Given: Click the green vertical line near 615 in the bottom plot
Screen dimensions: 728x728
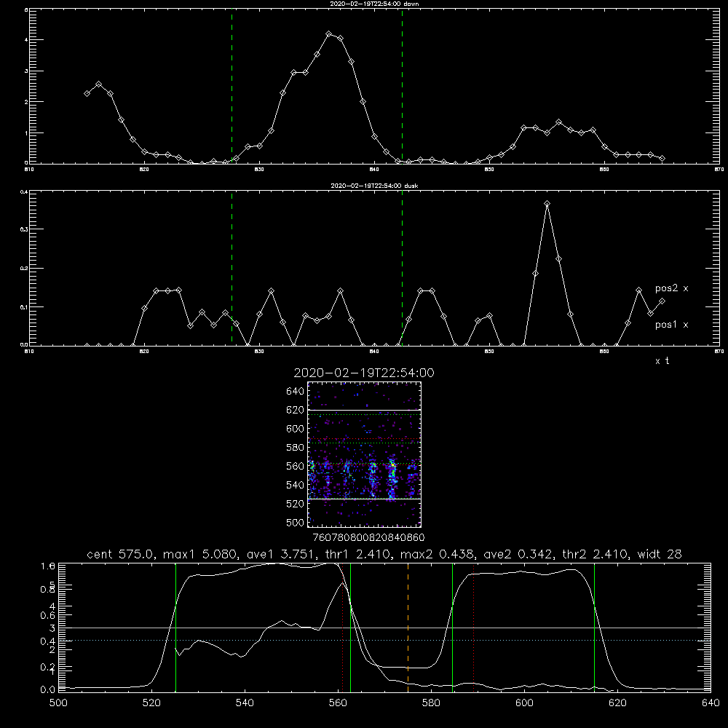Looking at the screenshot, I should click(594, 627).
